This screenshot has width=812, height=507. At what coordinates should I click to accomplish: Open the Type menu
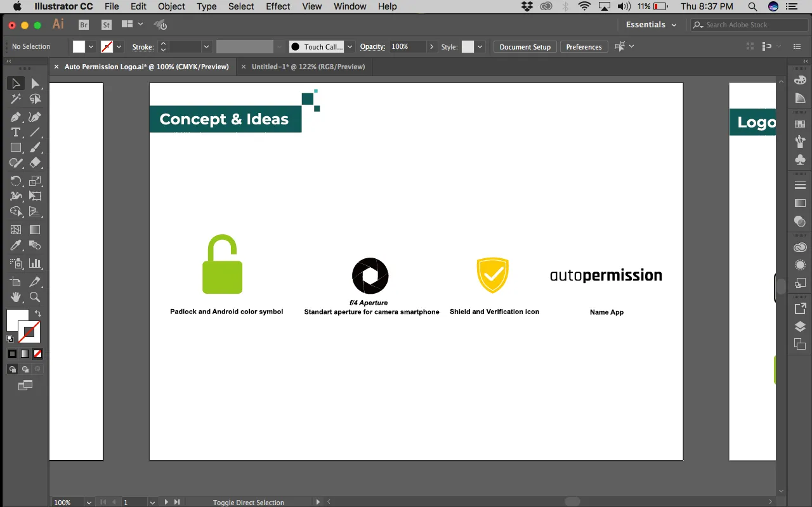pyautogui.click(x=207, y=6)
